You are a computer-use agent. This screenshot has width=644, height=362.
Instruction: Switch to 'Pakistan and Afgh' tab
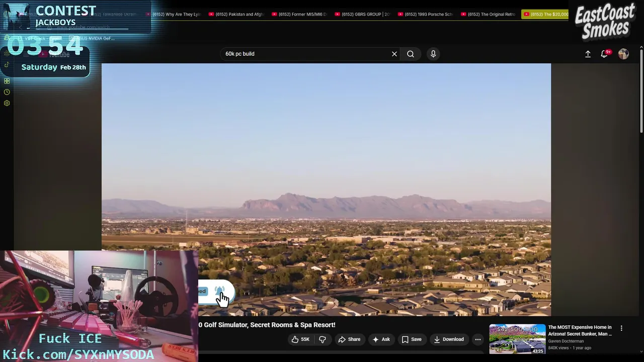(236, 14)
